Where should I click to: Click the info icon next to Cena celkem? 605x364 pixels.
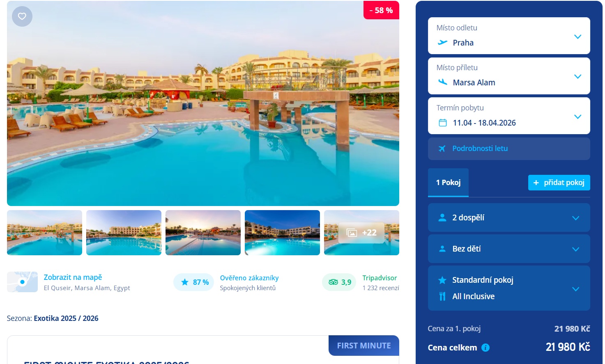tap(485, 348)
